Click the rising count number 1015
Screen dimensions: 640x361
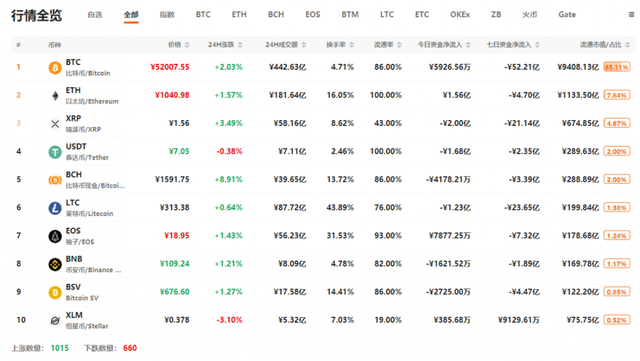pyautogui.click(x=60, y=348)
